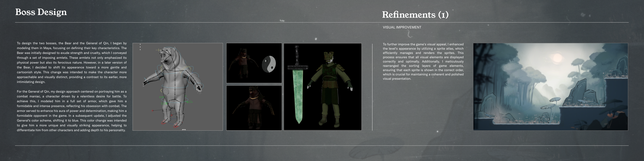
Task: Open the large brown armored bear render
Action: (x=254, y=108)
